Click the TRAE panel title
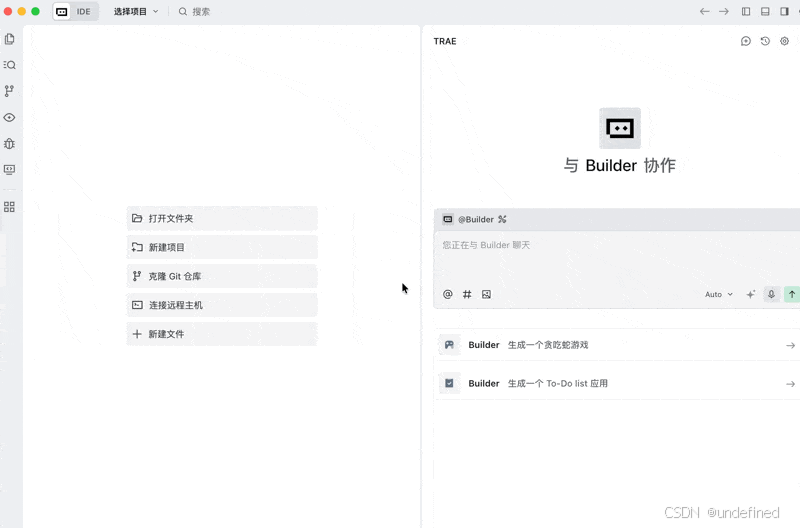This screenshot has height=528, width=800. pyautogui.click(x=445, y=41)
